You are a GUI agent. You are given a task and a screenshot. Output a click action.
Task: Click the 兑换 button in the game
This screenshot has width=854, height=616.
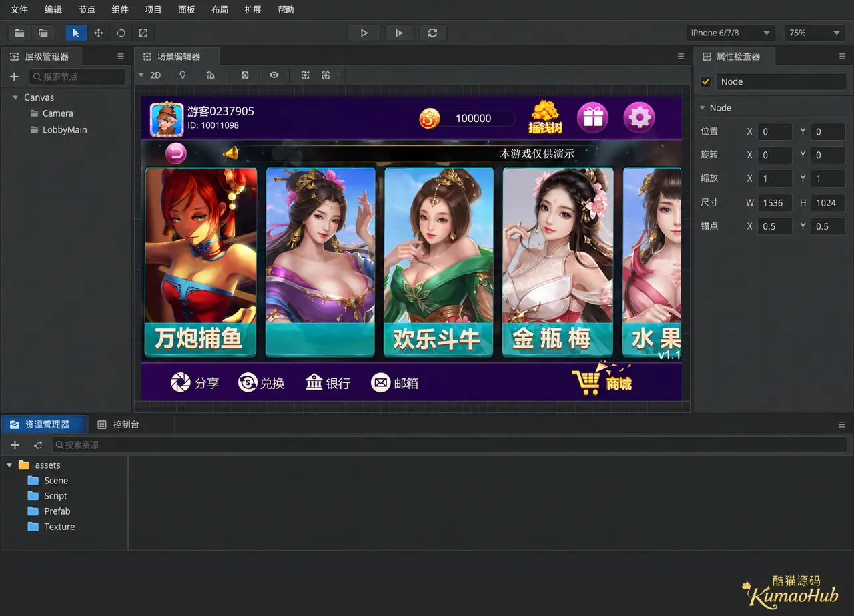point(261,383)
